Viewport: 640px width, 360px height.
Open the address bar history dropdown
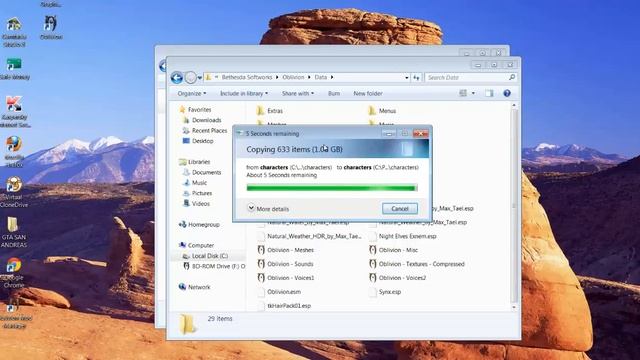(x=407, y=78)
